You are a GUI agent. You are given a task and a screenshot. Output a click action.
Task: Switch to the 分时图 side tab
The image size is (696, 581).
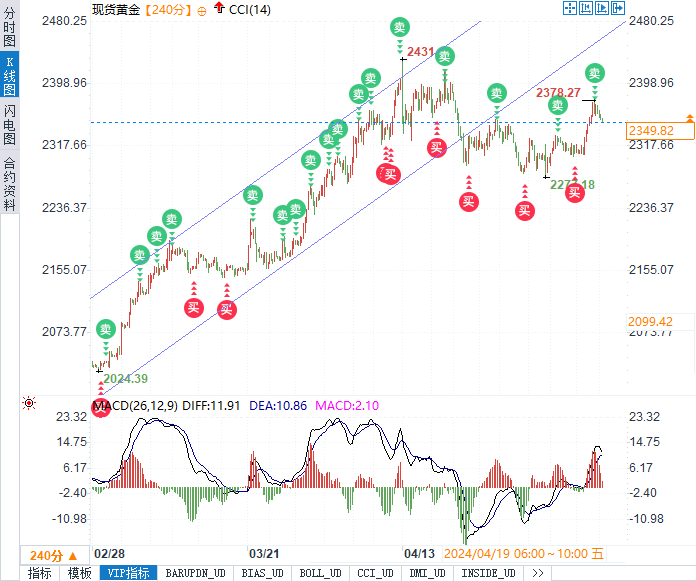click(x=9, y=27)
